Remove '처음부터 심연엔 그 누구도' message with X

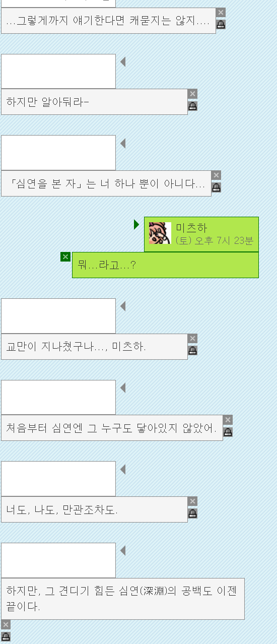[228, 420]
